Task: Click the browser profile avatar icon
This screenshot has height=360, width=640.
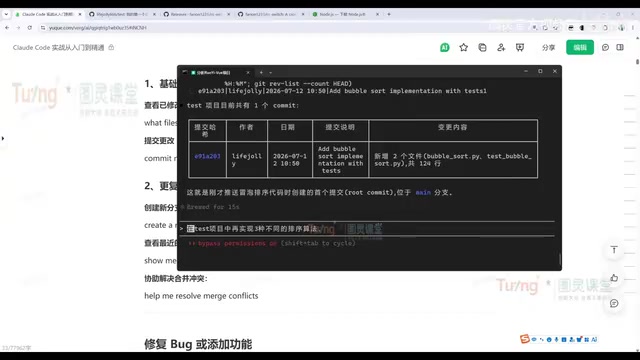Action: point(621,28)
